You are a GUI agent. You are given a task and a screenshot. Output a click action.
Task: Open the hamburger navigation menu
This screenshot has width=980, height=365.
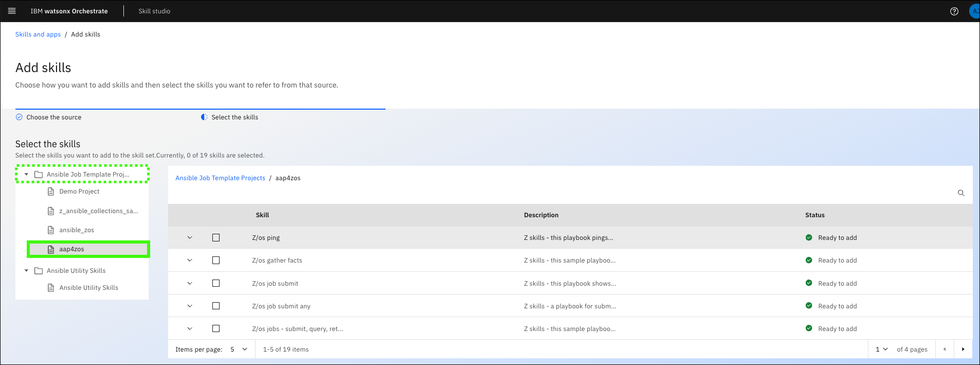tap(12, 11)
